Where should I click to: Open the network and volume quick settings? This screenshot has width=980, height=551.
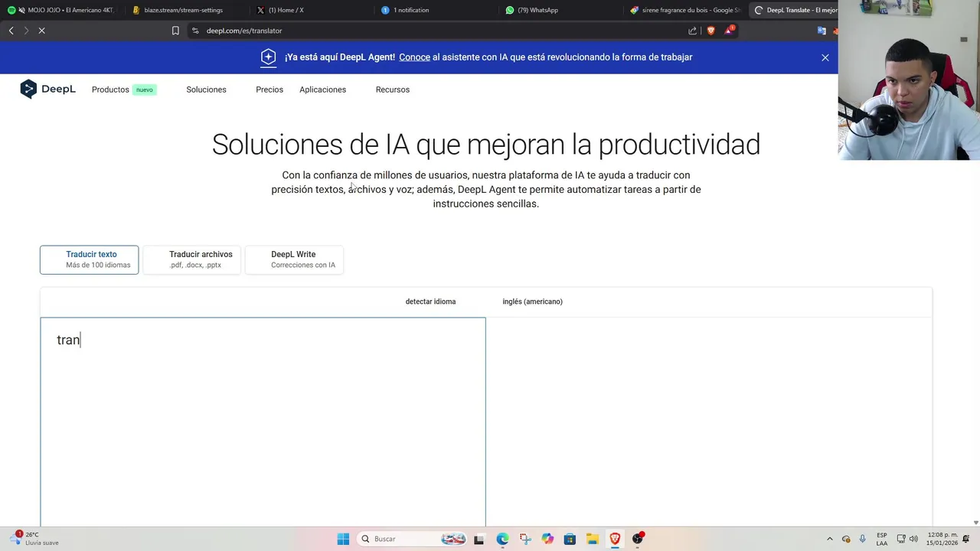(x=909, y=539)
